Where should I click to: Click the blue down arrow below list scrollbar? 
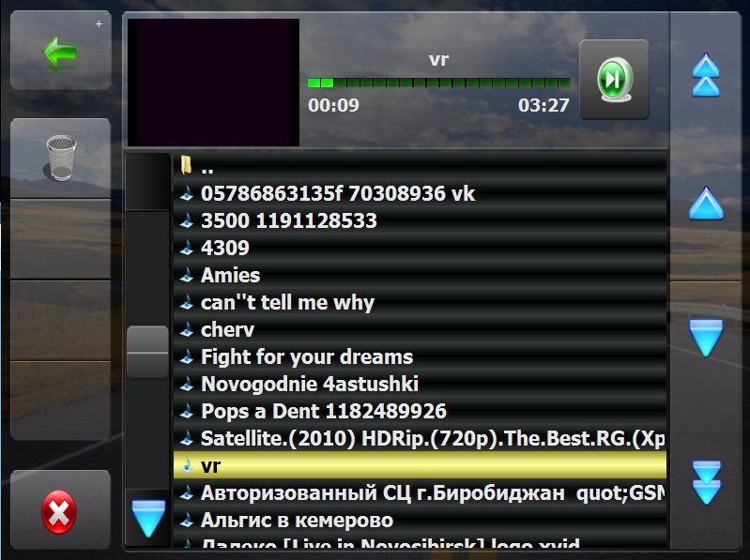pyautogui.click(x=147, y=519)
